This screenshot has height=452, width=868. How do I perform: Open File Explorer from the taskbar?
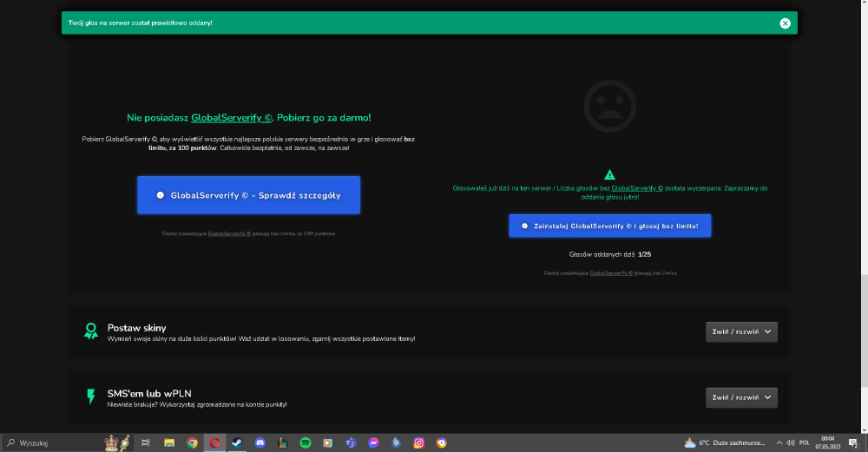coord(169,442)
